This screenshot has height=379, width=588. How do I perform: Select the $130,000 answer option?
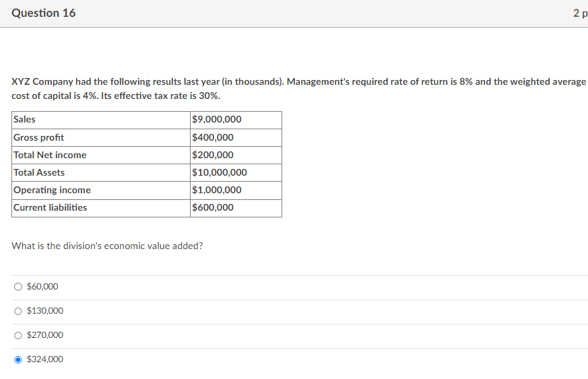click(18, 311)
